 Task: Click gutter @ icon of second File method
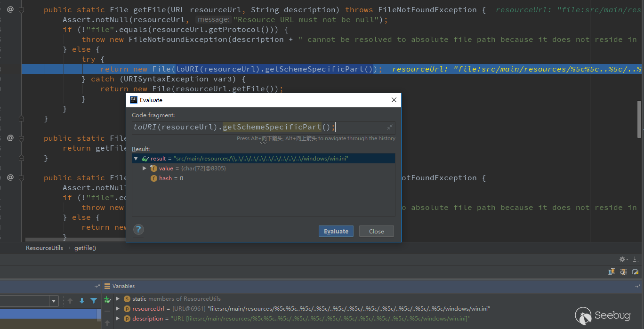pyautogui.click(x=10, y=138)
